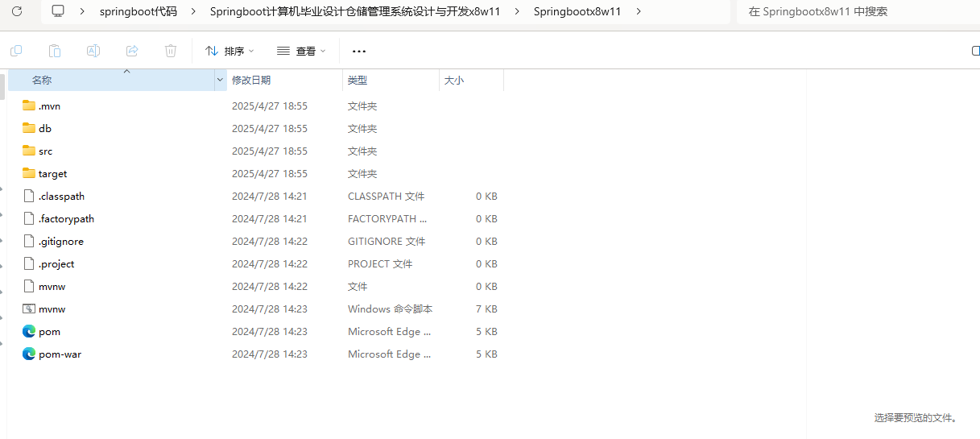The height and width of the screenshot is (439, 980).
Task: Click the target folder name
Action: pyautogui.click(x=52, y=173)
